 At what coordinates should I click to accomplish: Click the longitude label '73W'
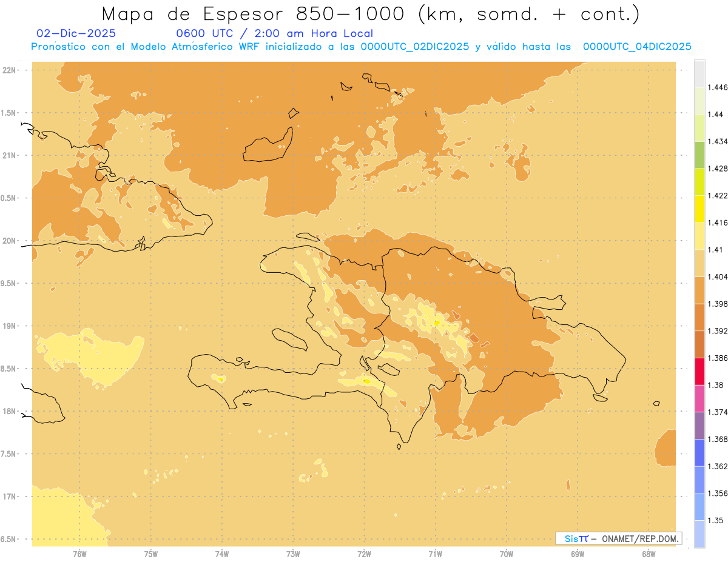(293, 554)
